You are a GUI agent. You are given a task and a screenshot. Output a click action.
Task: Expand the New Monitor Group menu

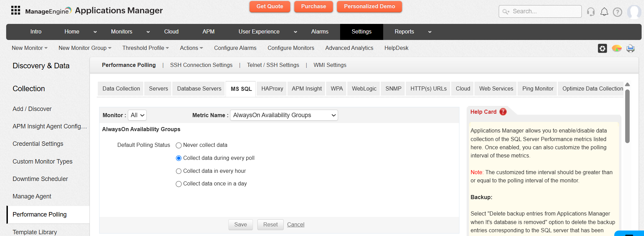(x=85, y=48)
